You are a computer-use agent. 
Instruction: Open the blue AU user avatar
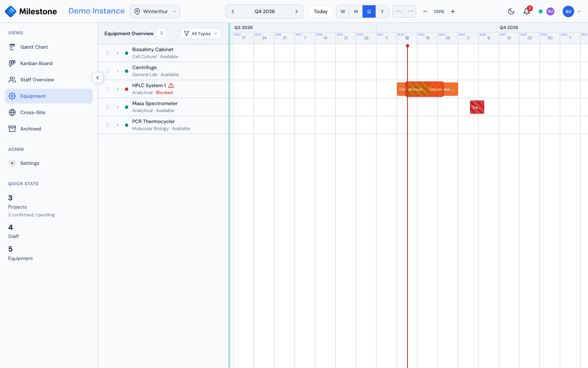568,11
